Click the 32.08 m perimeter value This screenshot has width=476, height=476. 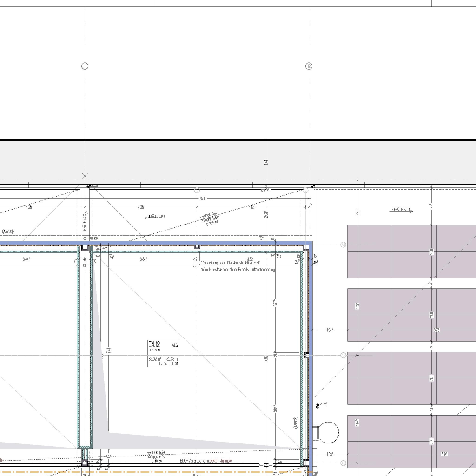pos(172,359)
